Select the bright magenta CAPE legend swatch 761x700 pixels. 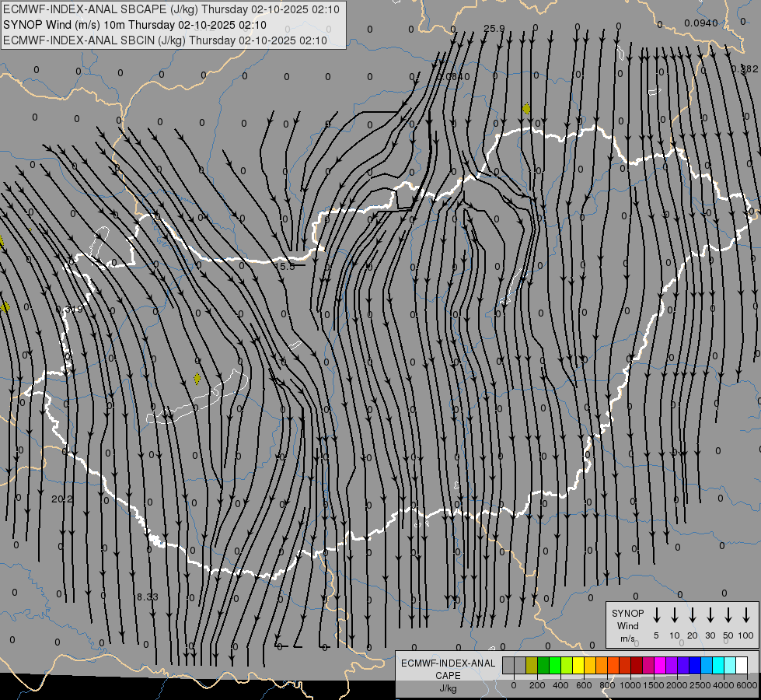pos(661,665)
